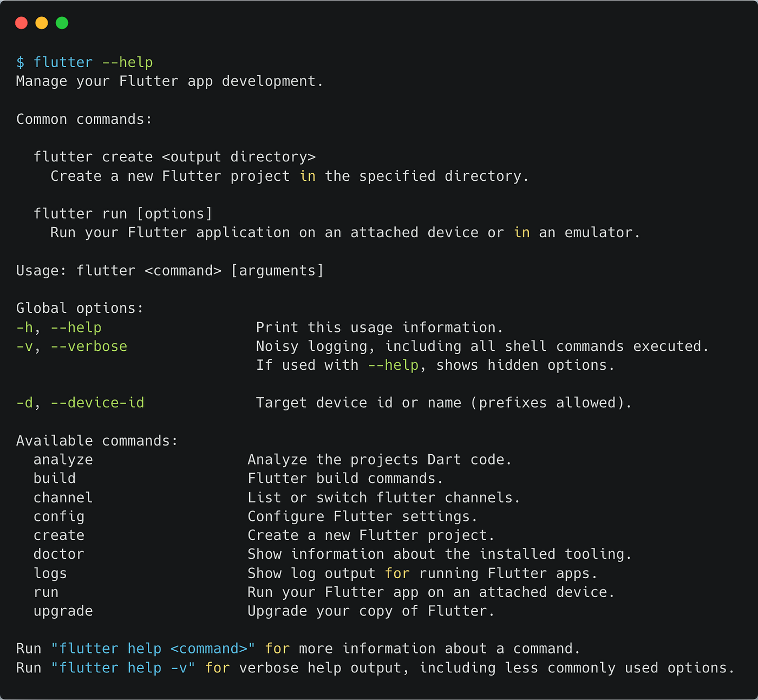Click the yellow minimize traffic light
This screenshot has width=758, height=700.
pos(42,23)
